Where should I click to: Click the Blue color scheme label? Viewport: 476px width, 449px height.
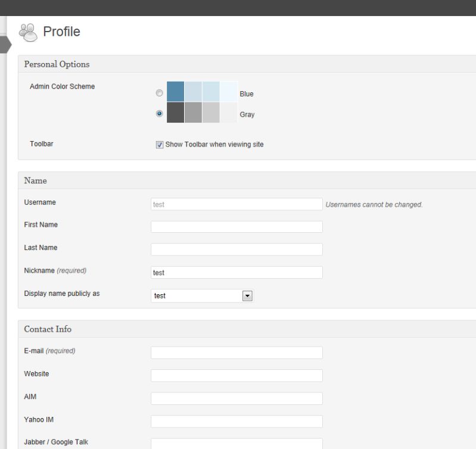coord(247,94)
